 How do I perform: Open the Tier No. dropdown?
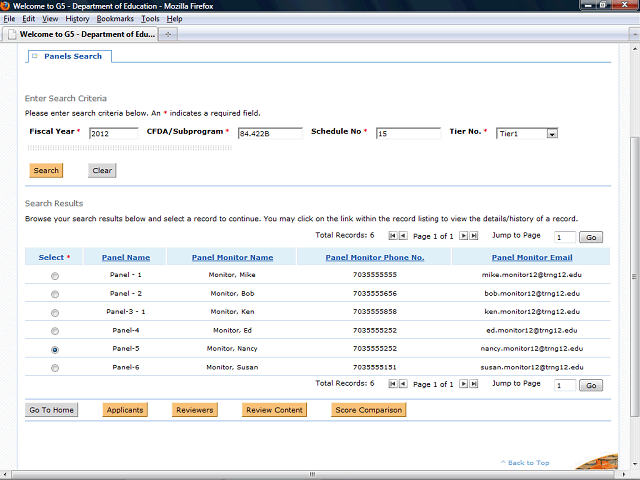(551, 133)
